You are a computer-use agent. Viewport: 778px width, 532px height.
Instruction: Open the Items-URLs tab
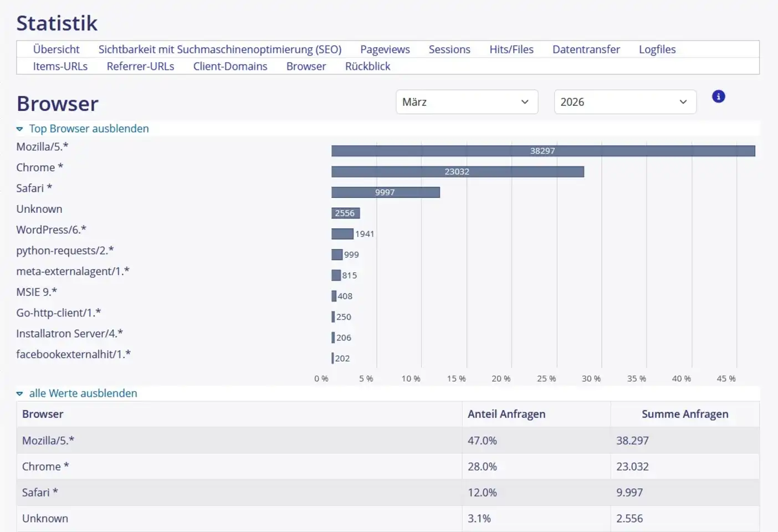point(60,66)
